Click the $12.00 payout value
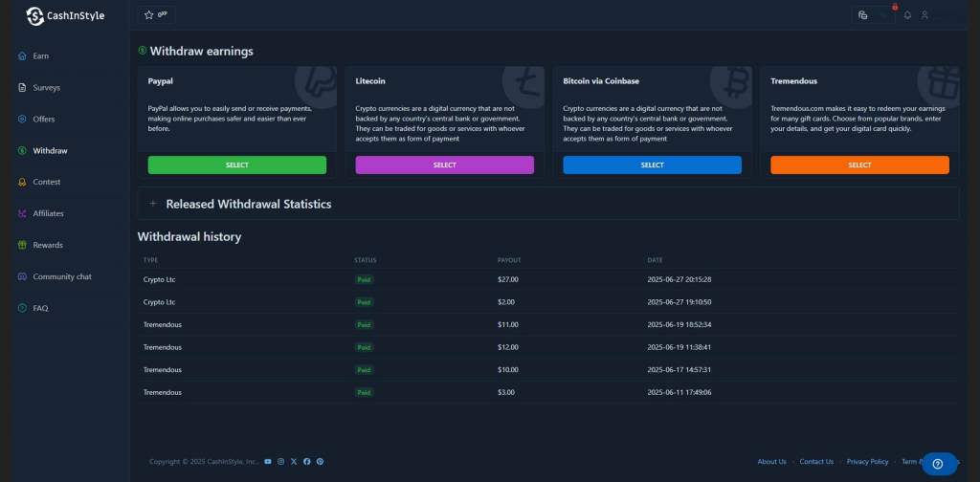Screen dimensions: 980x482 (508, 347)
